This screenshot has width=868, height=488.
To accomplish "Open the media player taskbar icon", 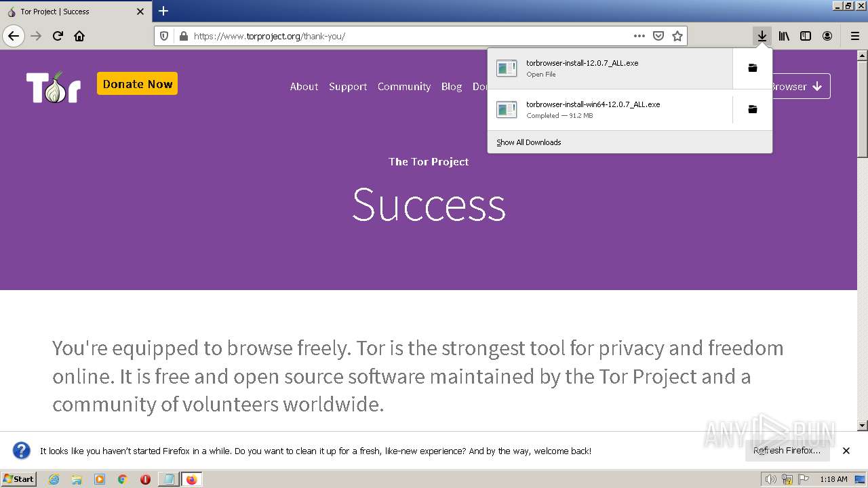I will [x=100, y=479].
